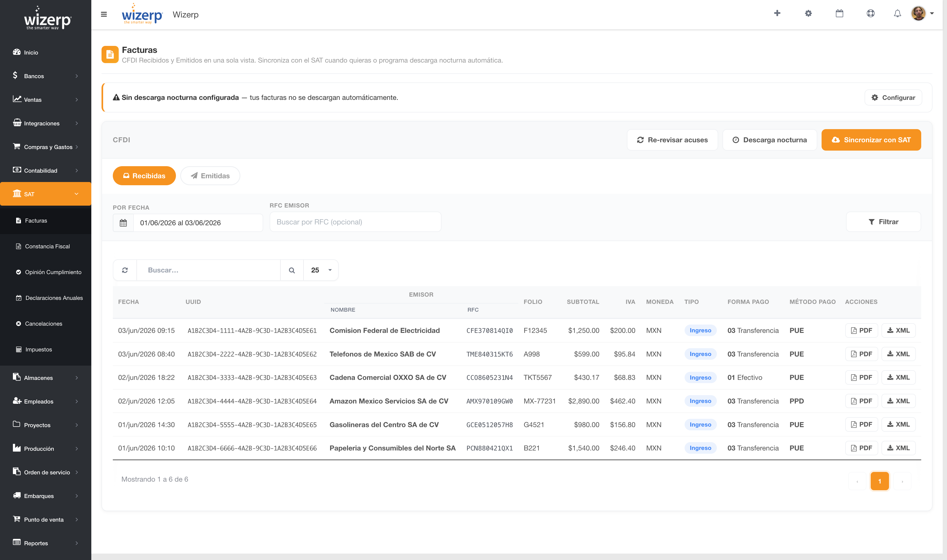
Task: Click the previous page arrow
Action: (857, 481)
